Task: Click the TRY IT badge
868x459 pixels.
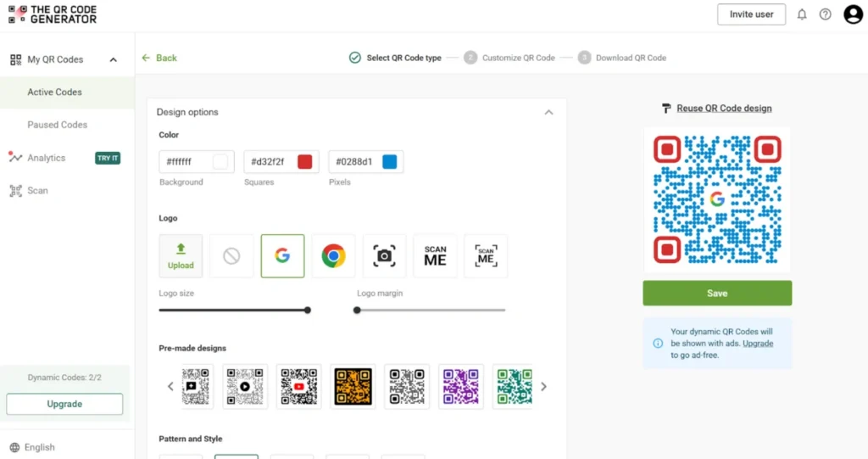Action: 108,158
